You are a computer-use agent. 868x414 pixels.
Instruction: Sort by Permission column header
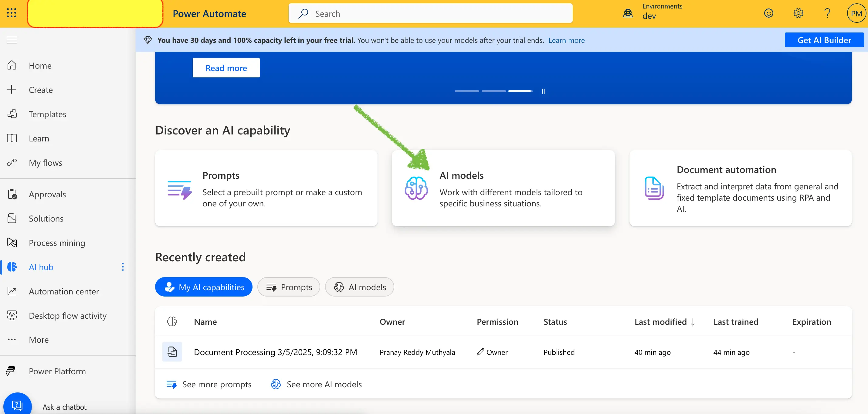point(497,321)
